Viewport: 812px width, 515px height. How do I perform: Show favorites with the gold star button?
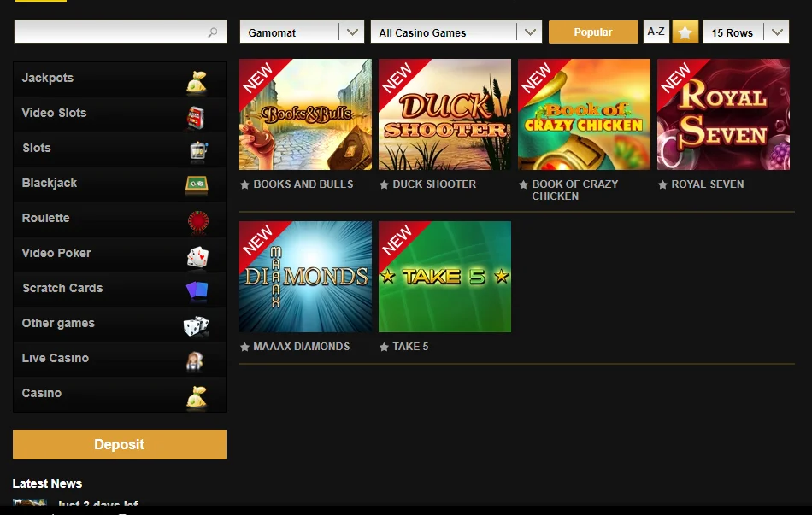[x=685, y=32]
